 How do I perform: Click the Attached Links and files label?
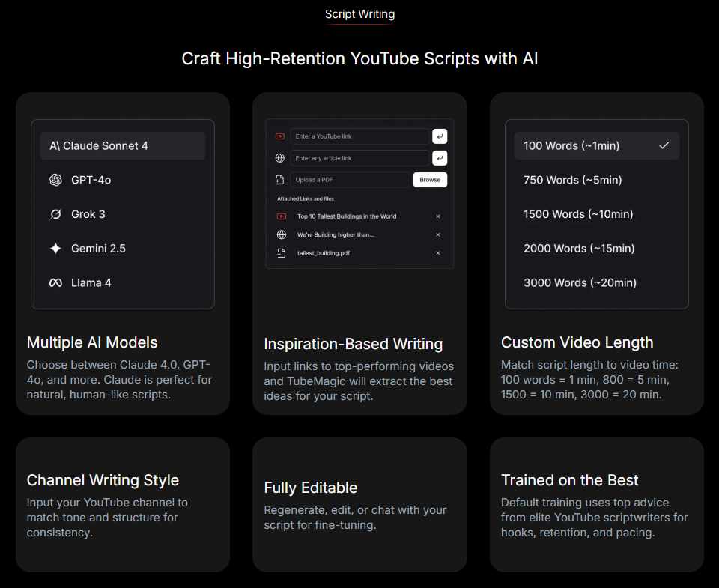click(306, 198)
